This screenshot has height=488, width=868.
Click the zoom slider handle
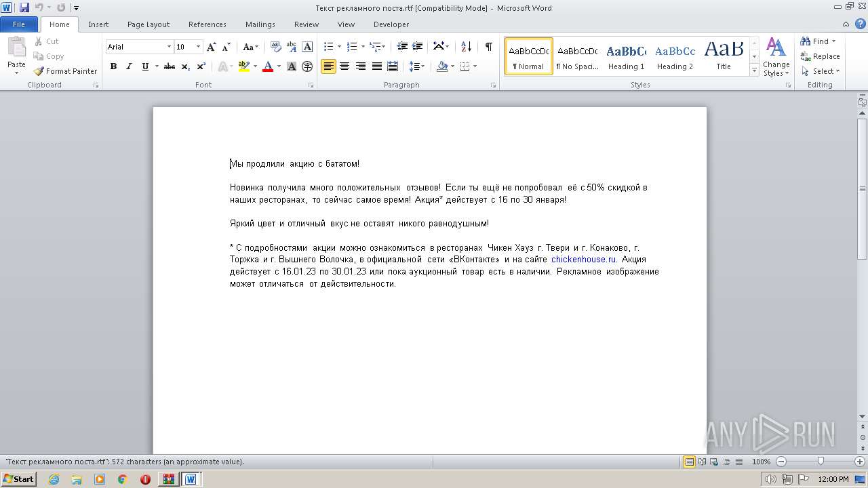[821, 462]
